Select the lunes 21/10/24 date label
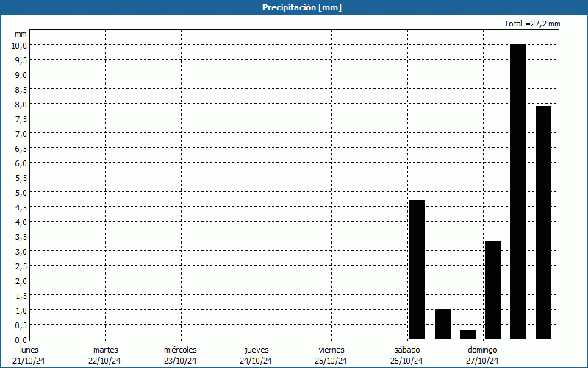The width and height of the screenshot is (588, 368). 29,355
